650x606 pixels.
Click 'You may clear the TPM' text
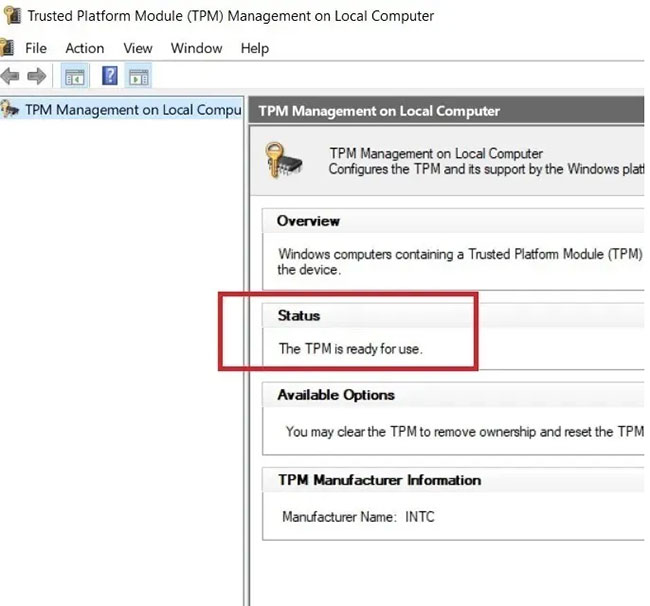(x=351, y=431)
